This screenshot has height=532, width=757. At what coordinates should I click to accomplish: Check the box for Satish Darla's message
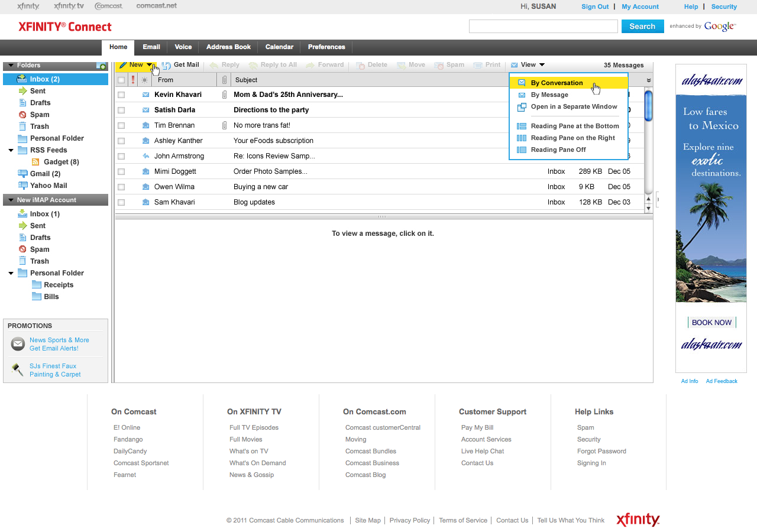pos(121,110)
